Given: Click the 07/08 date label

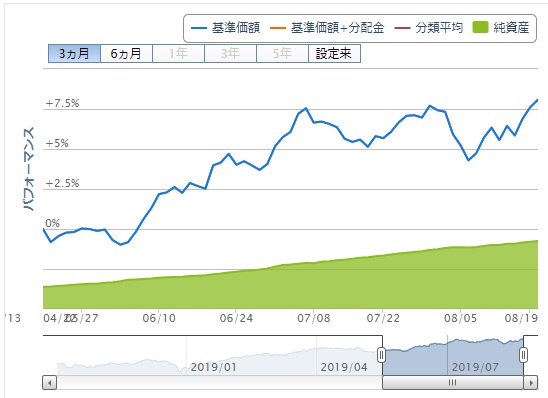Looking at the screenshot, I should click(x=313, y=318).
